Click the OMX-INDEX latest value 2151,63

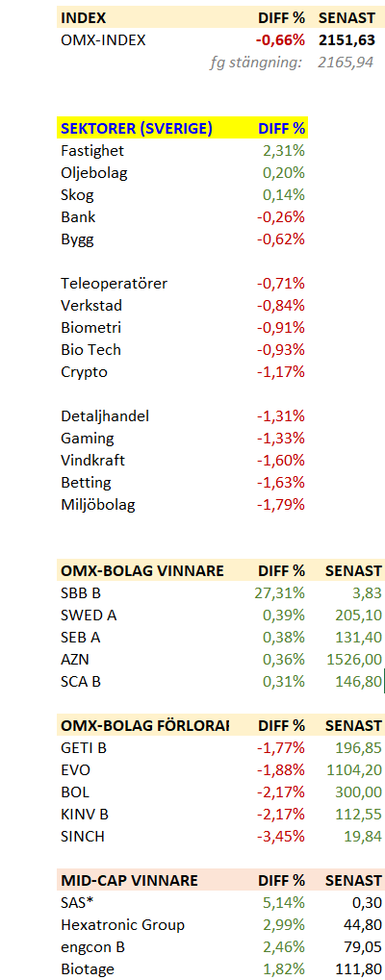click(346, 40)
